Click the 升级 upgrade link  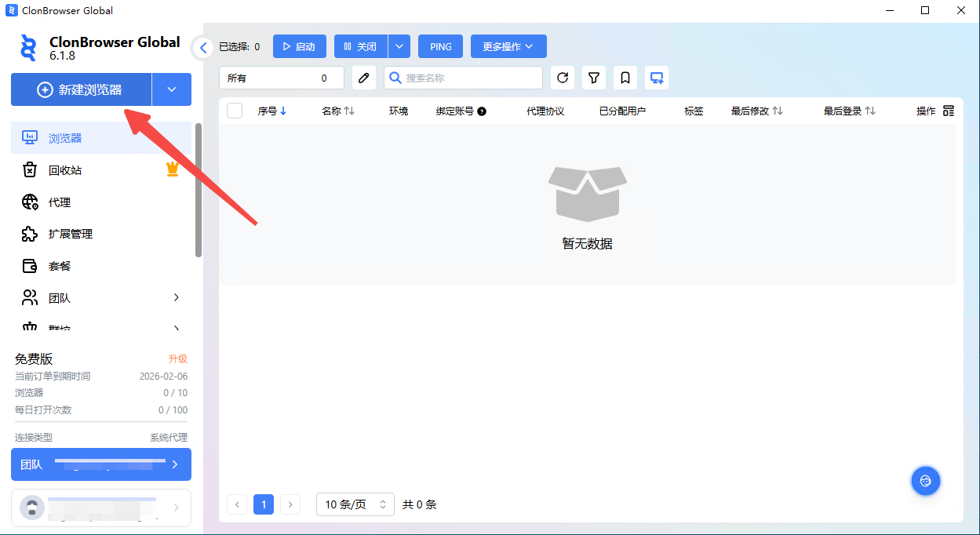[178, 358]
